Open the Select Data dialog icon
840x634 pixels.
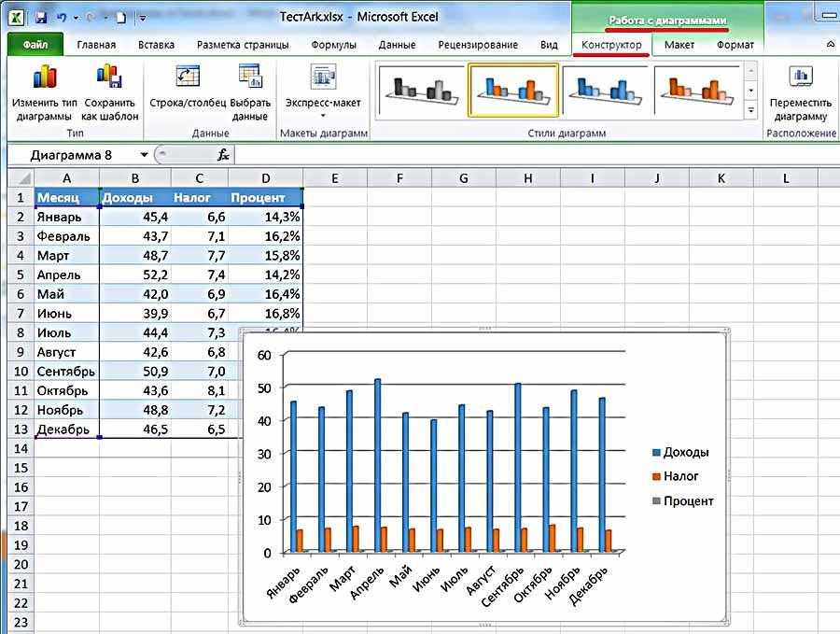[x=250, y=77]
